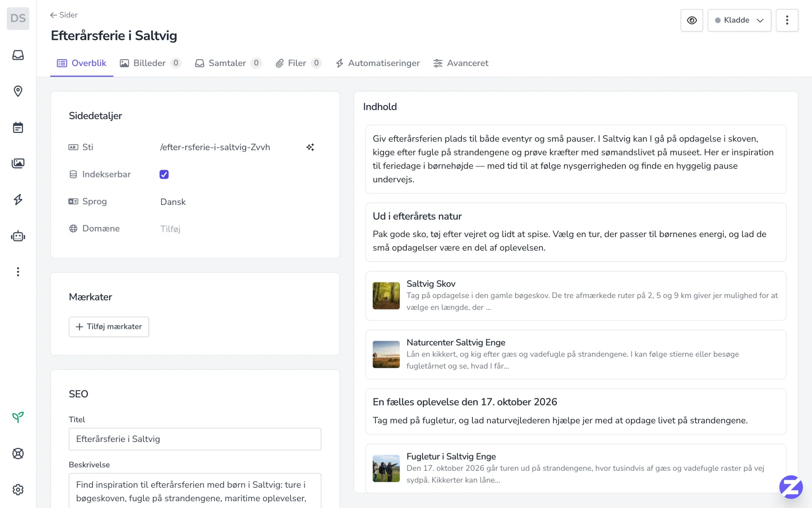Open the calendar events sidebar icon
Viewport: 812px width, 508px height.
click(18, 127)
